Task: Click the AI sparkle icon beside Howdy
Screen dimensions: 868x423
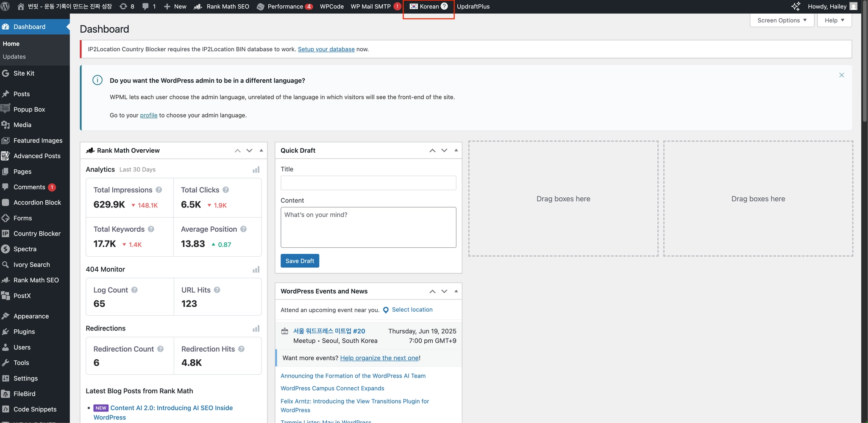Action: tap(796, 6)
